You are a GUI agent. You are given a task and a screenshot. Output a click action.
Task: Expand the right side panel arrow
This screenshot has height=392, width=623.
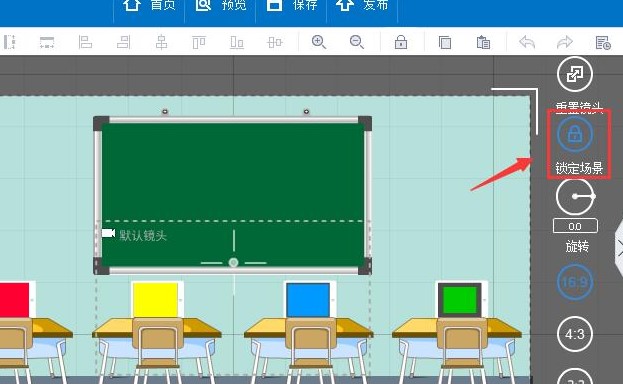[619, 248]
